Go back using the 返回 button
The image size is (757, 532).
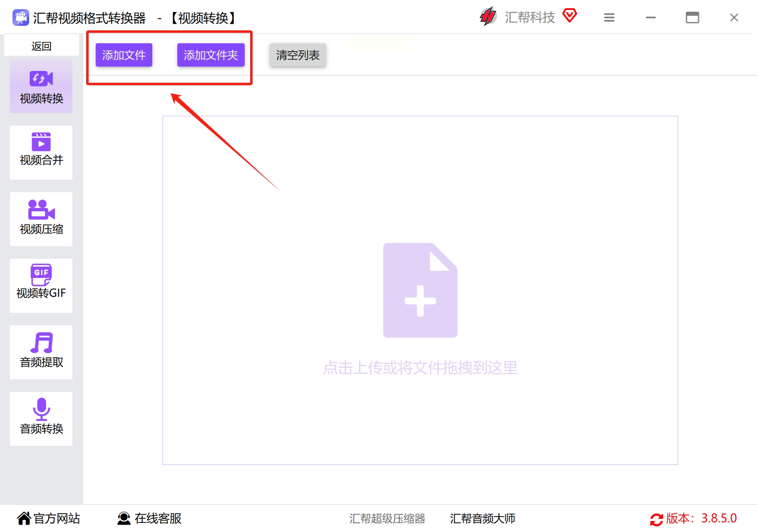(x=42, y=46)
